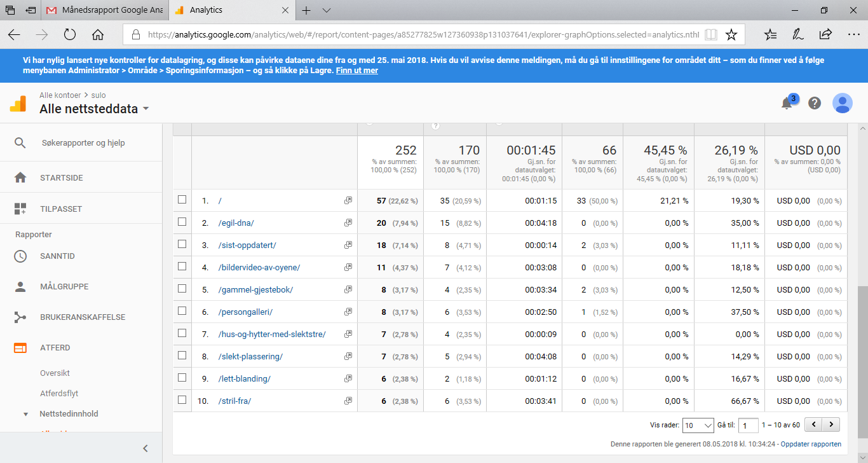The image size is (868, 463).
Task: Click the search magnifier icon in sidebar
Action: click(20, 143)
